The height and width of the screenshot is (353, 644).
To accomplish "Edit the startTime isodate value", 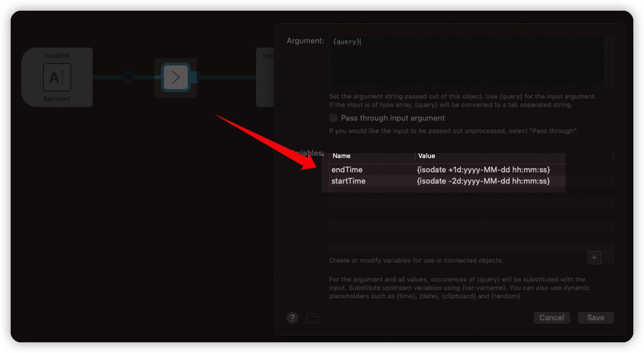I will 483,181.
